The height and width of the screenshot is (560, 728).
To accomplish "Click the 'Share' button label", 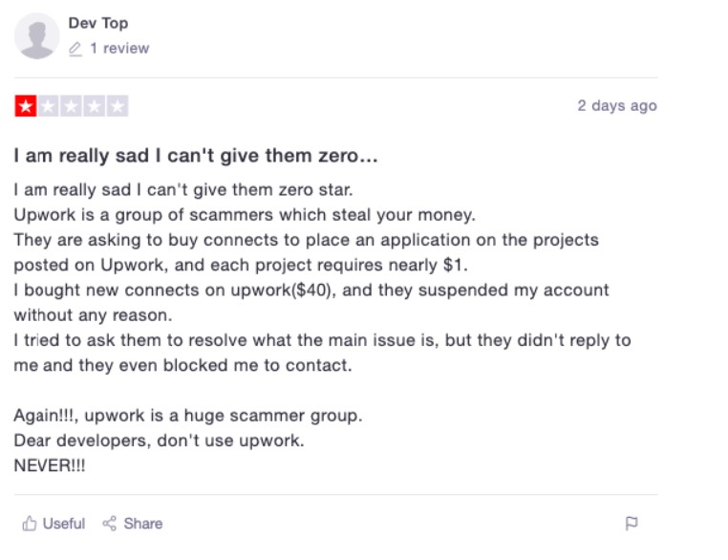I will click(x=143, y=524).
